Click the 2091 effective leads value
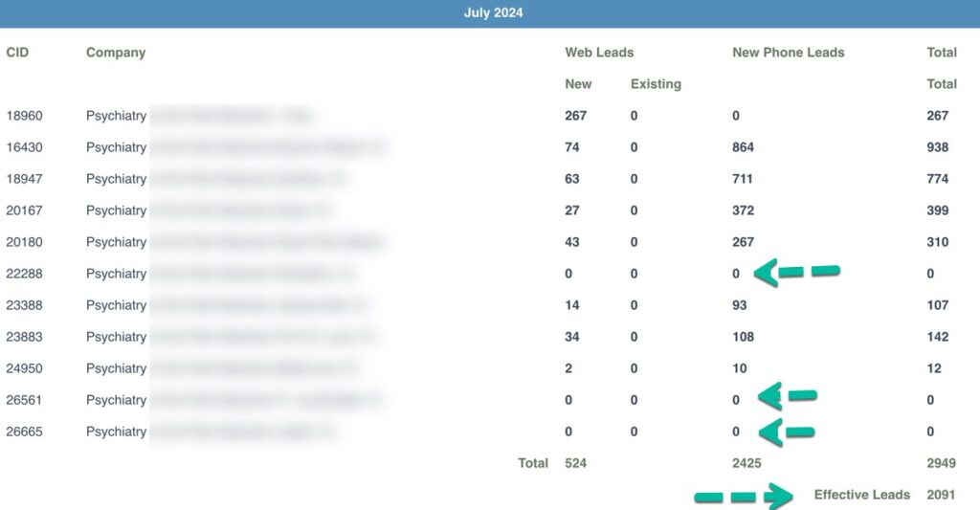 [x=940, y=495]
